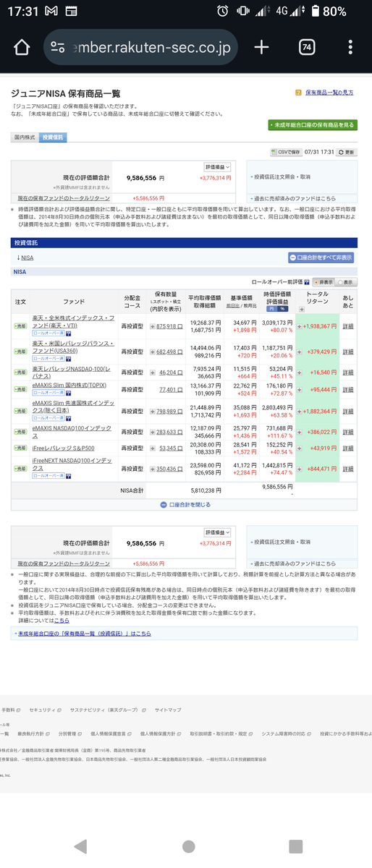The height and width of the screenshot is (868, 372).
Task: Jump to the ↓NISA anchor link
Action: [x=25, y=257]
